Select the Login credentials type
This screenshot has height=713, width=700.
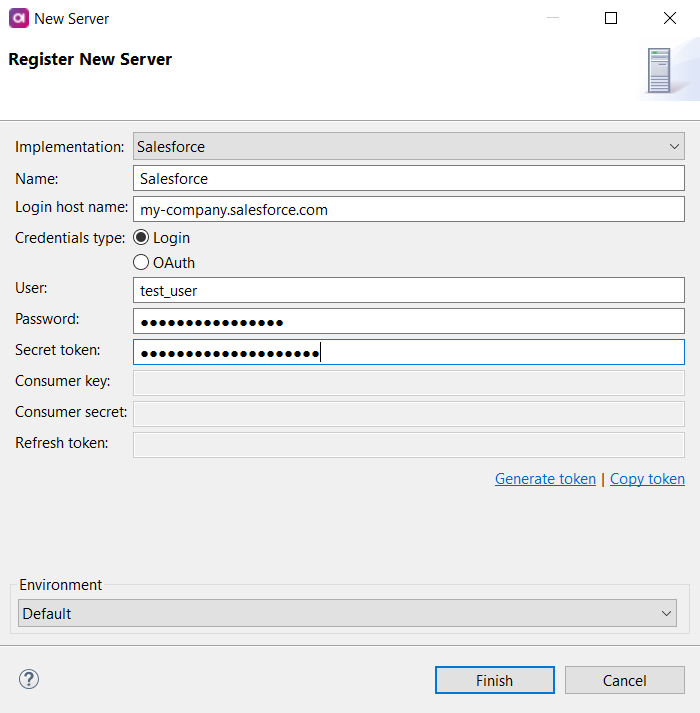[x=141, y=238]
